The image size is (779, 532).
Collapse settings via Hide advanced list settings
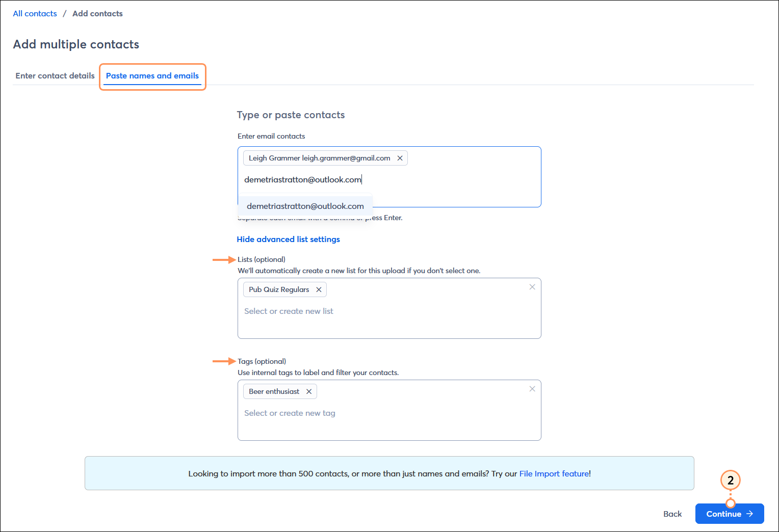click(x=288, y=239)
